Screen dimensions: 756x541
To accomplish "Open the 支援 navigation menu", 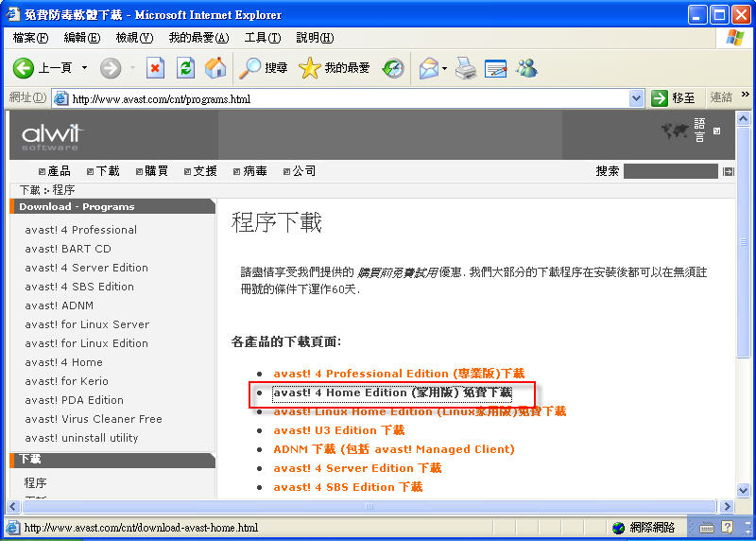I will (200, 171).
